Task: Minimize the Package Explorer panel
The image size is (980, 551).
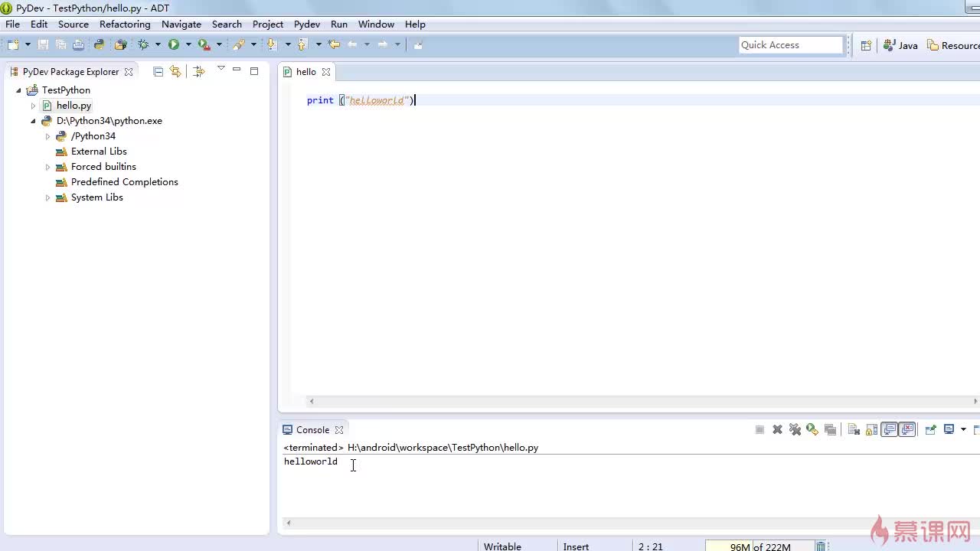Action: [237, 70]
